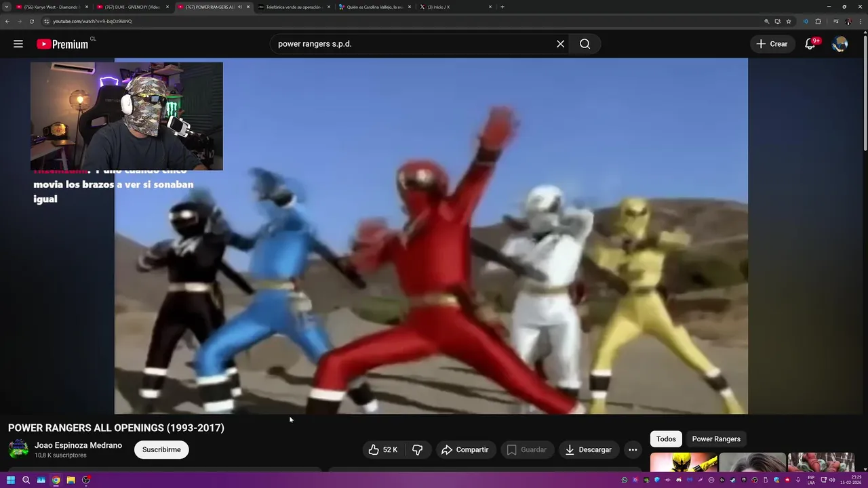Viewport: 868px width, 488px height.
Task: Click the Power Rangers video player
Action: (431, 236)
